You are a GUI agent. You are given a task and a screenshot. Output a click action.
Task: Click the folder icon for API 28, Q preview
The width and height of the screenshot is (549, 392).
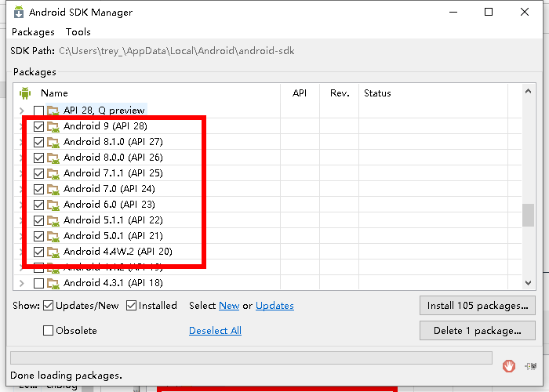53,111
